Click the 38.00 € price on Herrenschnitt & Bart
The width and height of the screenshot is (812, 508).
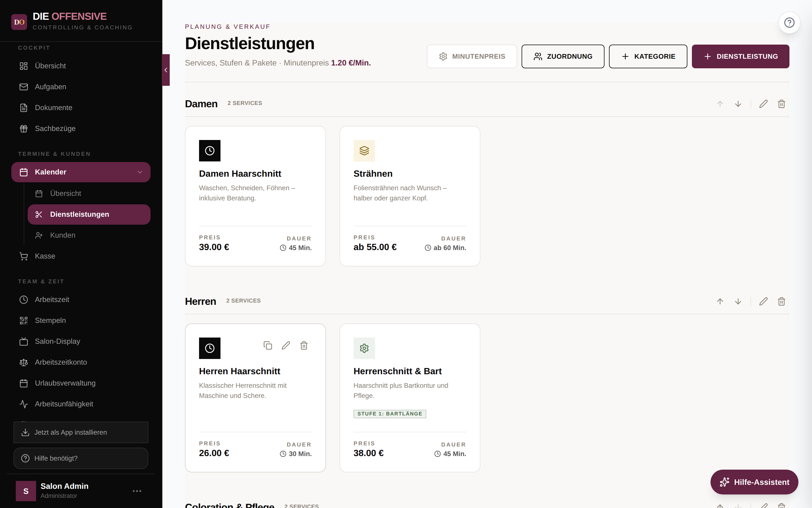coord(369,453)
